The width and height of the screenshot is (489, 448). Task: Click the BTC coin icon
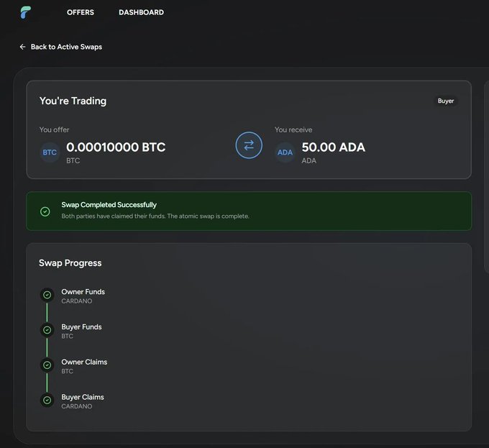(50, 152)
